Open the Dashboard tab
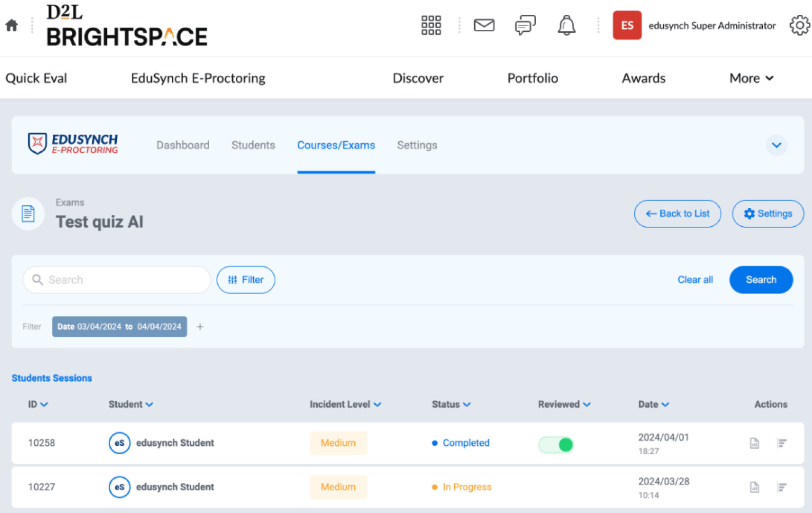The height and width of the screenshot is (513, 812). [182, 145]
